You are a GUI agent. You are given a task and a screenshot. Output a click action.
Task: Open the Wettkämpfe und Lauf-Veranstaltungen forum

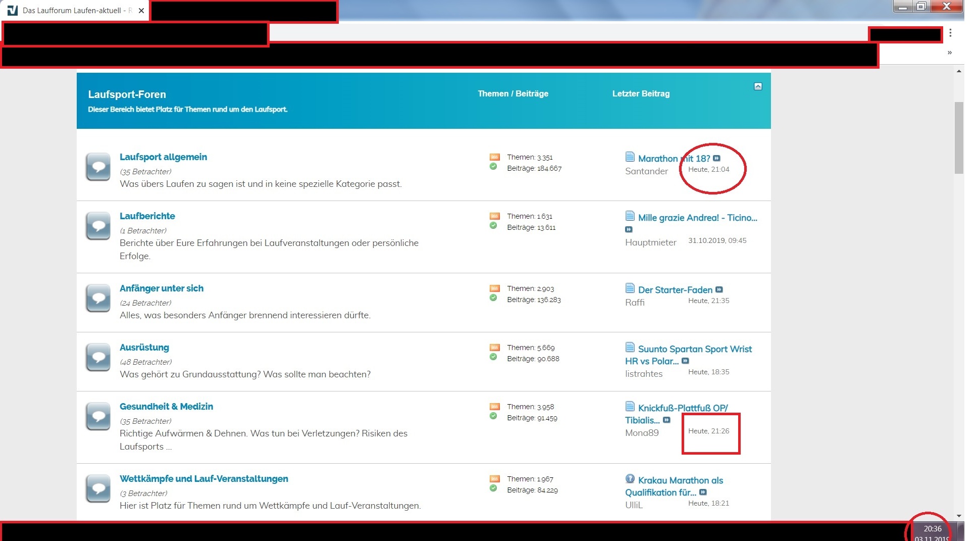pos(203,478)
